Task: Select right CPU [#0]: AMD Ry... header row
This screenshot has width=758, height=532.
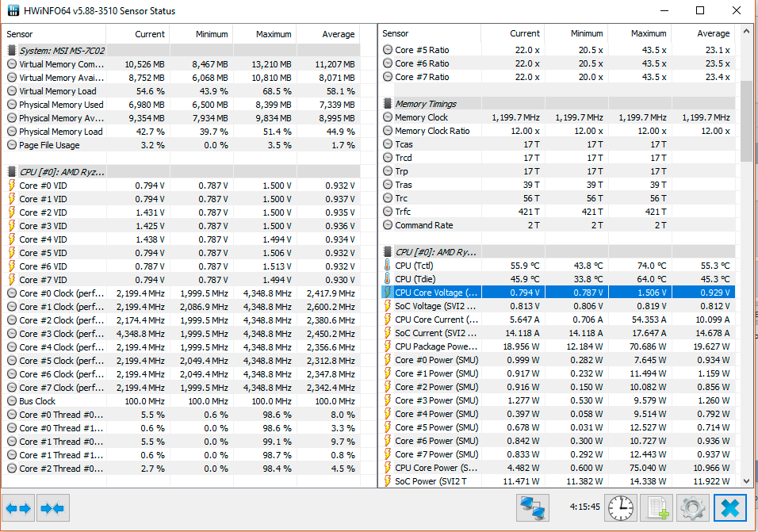Action: (x=558, y=252)
